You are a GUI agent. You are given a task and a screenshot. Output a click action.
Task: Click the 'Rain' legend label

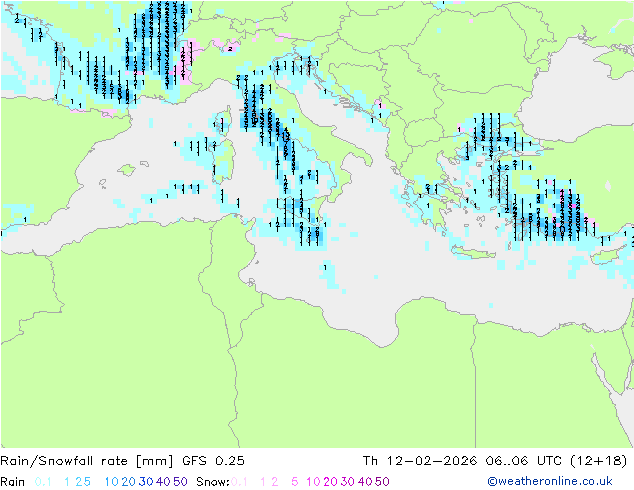(x=13, y=482)
